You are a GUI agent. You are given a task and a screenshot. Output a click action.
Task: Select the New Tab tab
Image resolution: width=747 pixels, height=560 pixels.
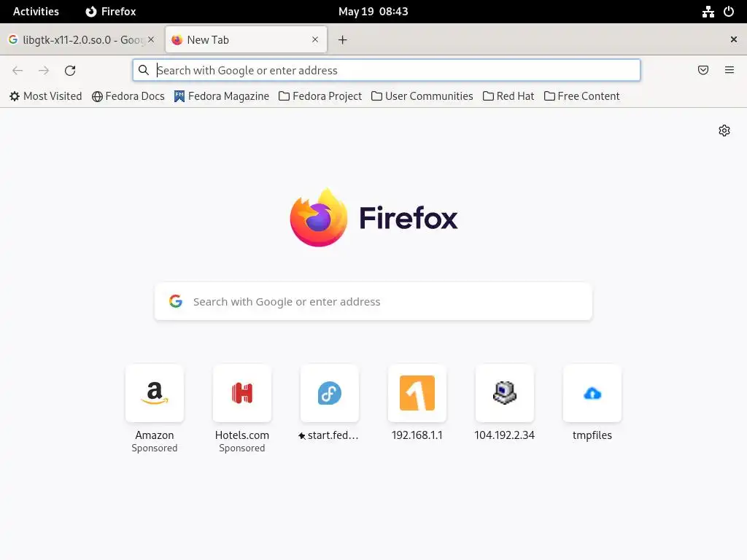246,40
